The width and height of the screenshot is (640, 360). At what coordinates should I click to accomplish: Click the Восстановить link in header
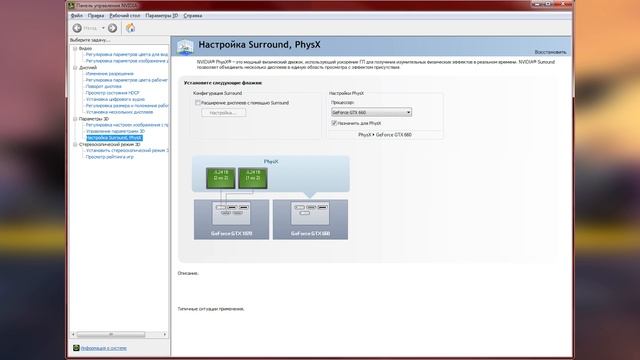click(551, 52)
